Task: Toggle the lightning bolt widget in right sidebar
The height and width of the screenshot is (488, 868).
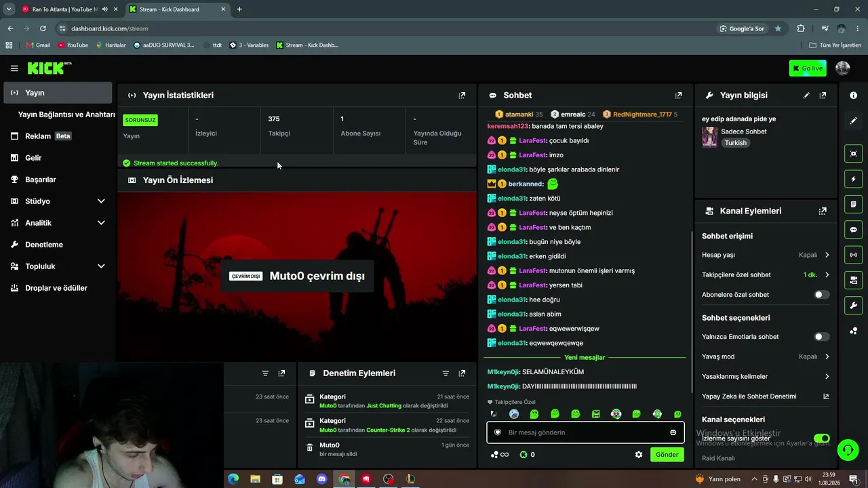Action: tap(853, 179)
